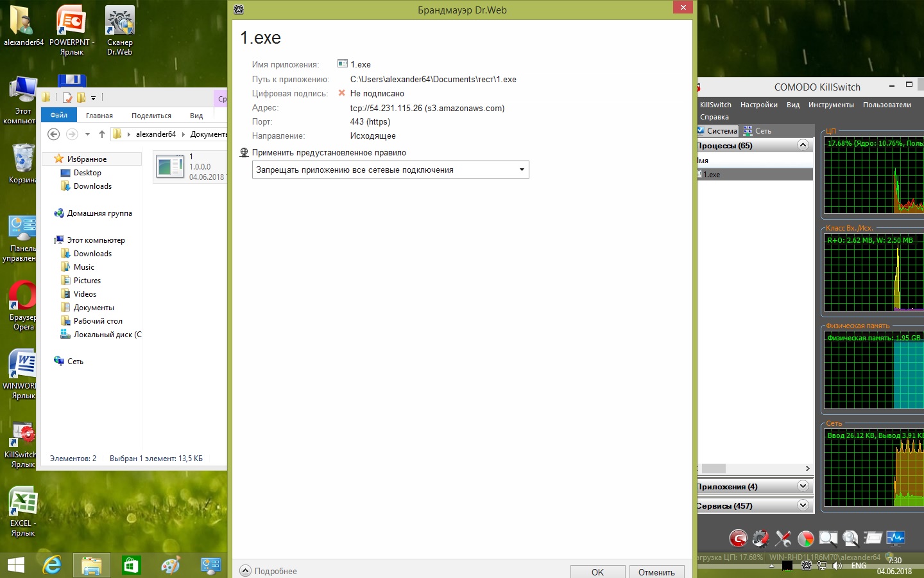924x578 pixels.
Task: Click the volume speaker icon in tray
Action: (x=837, y=566)
